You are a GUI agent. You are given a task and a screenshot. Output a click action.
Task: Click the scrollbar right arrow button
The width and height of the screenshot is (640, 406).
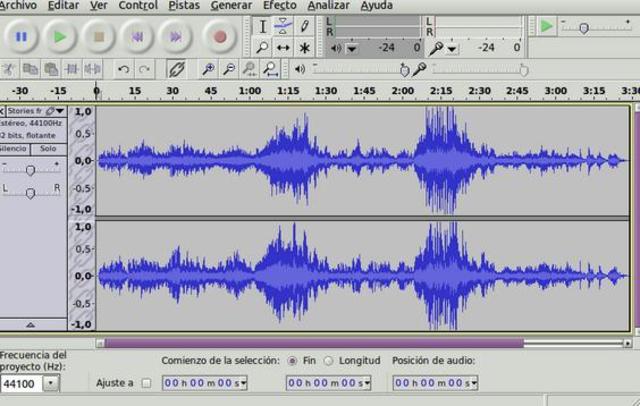point(628,344)
